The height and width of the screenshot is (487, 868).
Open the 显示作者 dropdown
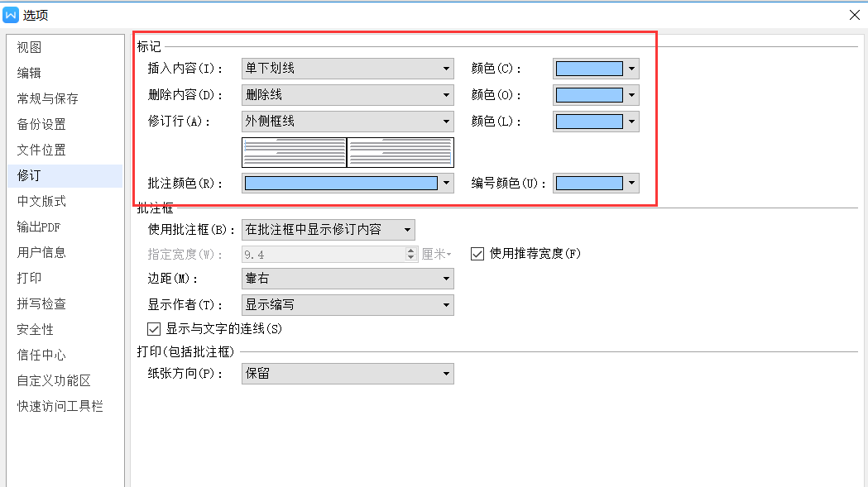click(x=348, y=305)
